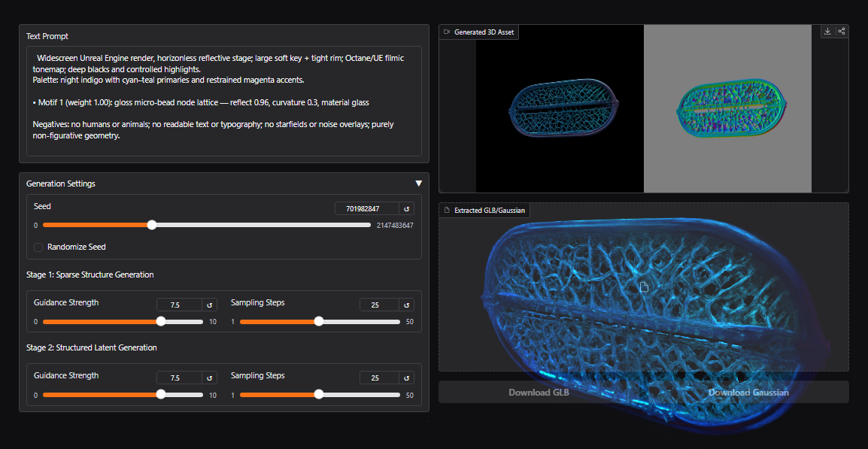Click the generated 3D asset video preview
Image resolution: width=868 pixels, height=449 pixels.
coord(643,108)
